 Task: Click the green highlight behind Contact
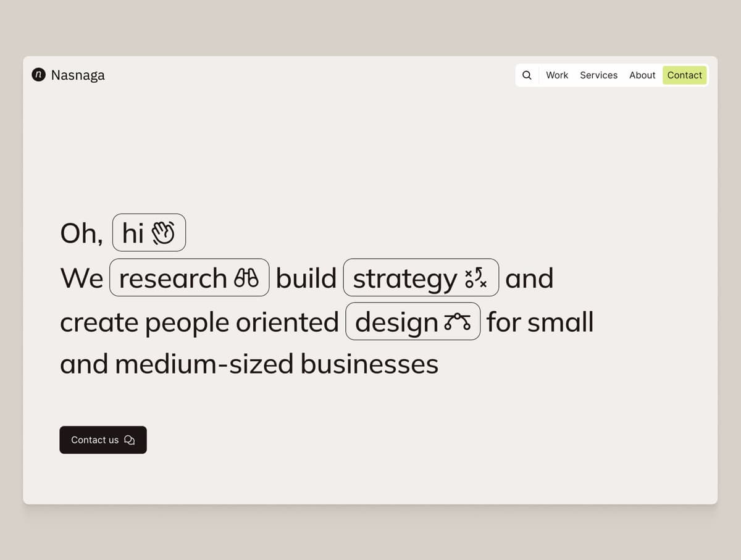pos(684,75)
